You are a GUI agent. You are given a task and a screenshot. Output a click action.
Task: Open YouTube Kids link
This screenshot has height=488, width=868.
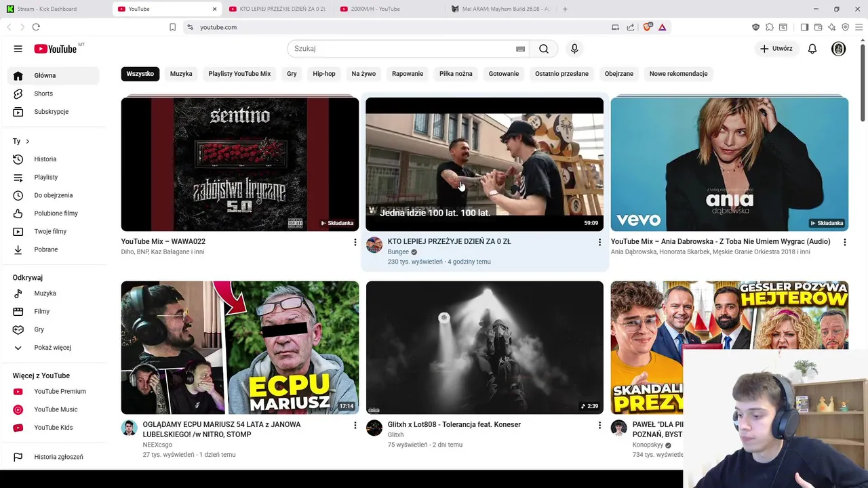coord(53,428)
